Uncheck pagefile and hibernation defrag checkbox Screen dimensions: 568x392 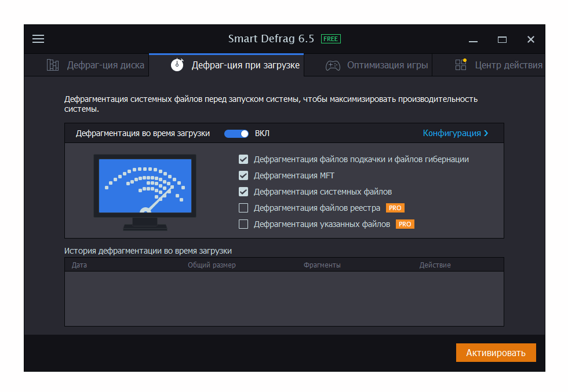[x=243, y=159]
